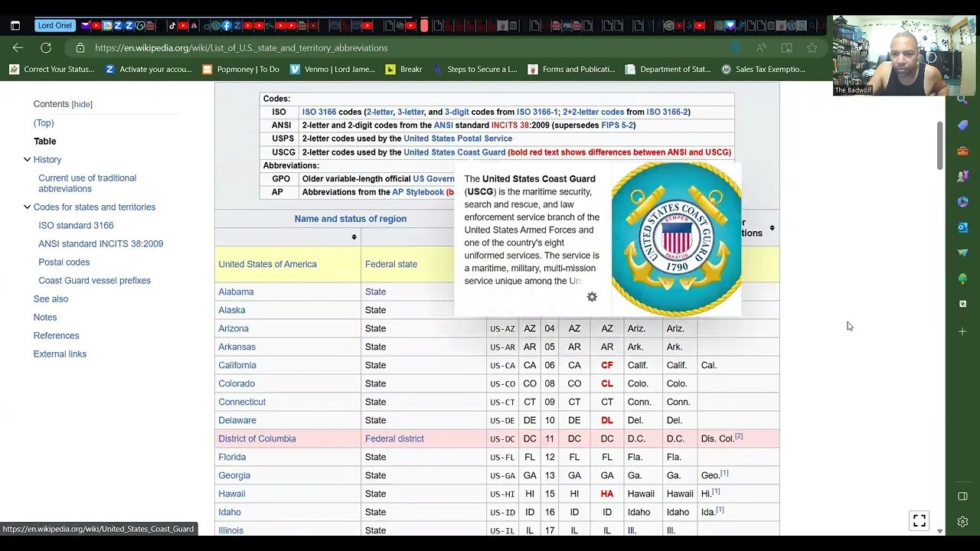Open the Microsoft 365 sidebar icon

pos(962,202)
